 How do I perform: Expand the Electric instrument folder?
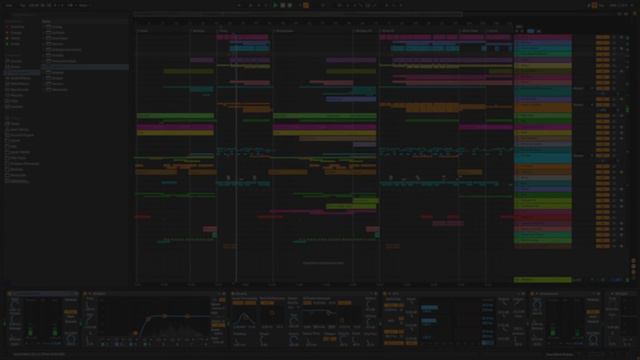coord(44,44)
